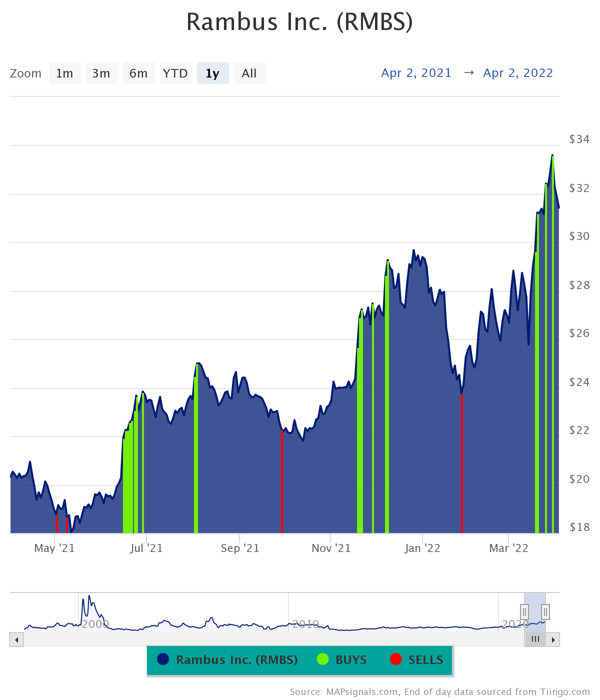Click the Rambus Inc. (RMBS) chart title

coord(300,22)
